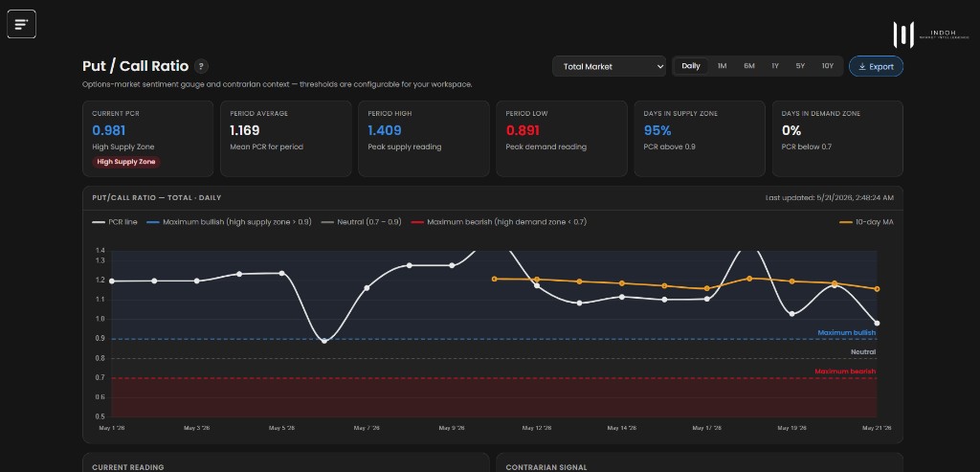Click the last 10-day MA orange point
The height and width of the screenshot is (472, 980).
[x=877, y=289]
